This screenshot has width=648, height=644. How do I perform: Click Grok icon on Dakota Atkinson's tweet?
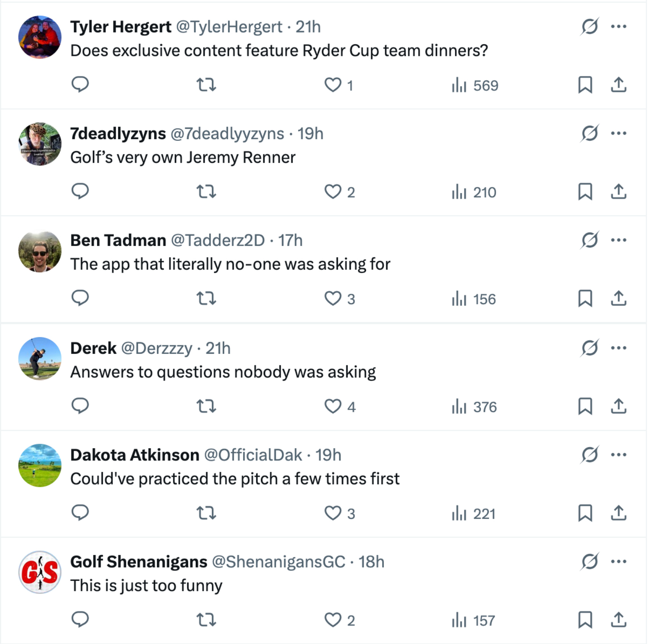pyautogui.click(x=589, y=455)
